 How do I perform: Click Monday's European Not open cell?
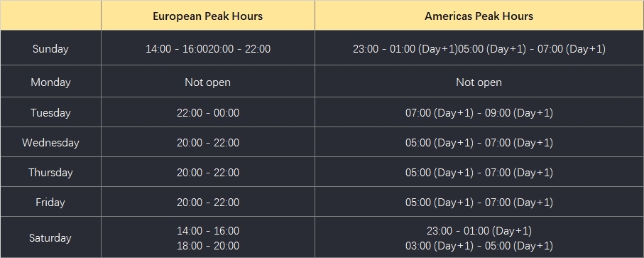[208, 82]
